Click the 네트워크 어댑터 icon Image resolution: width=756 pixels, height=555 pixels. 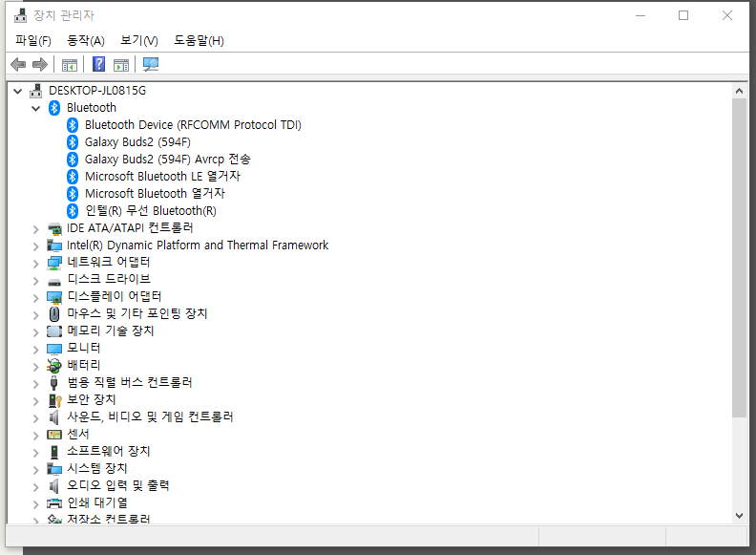(x=54, y=263)
